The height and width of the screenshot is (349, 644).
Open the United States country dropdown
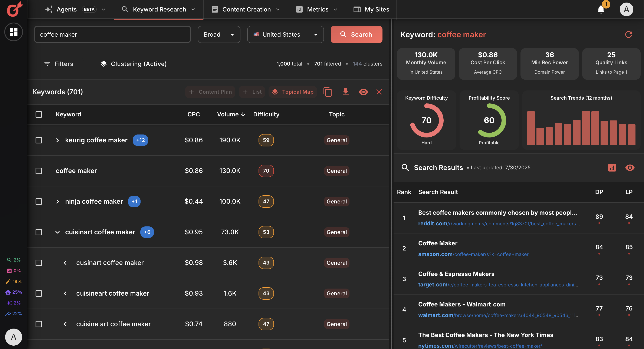(x=285, y=34)
